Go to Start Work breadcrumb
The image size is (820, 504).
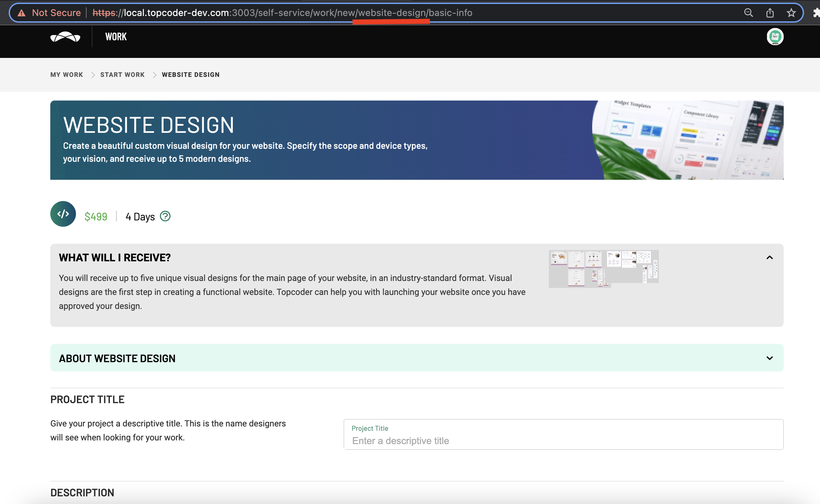coord(122,75)
